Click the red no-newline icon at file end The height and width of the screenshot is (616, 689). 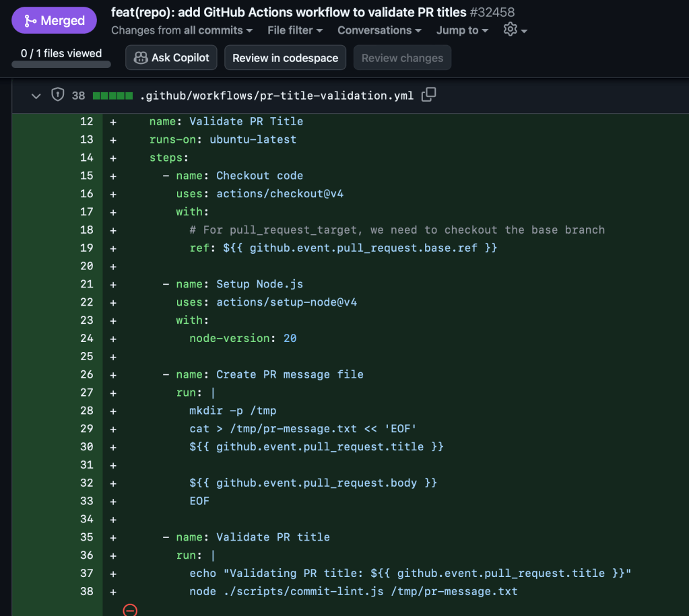(130, 610)
